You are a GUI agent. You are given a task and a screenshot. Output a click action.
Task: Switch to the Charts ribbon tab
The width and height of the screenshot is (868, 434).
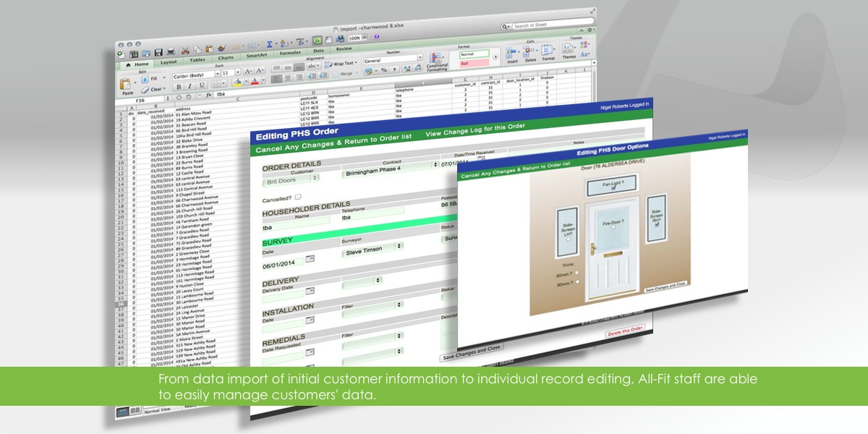226,57
